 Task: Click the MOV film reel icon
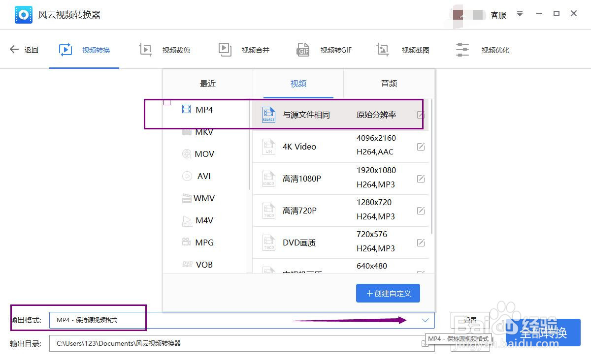click(187, 154)
